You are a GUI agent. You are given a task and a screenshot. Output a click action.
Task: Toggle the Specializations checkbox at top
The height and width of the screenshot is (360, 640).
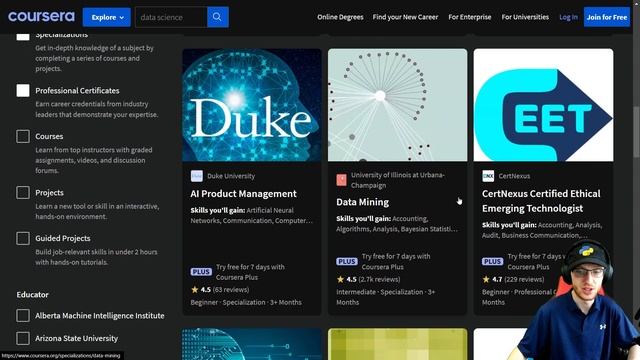[x=23, y=37]
